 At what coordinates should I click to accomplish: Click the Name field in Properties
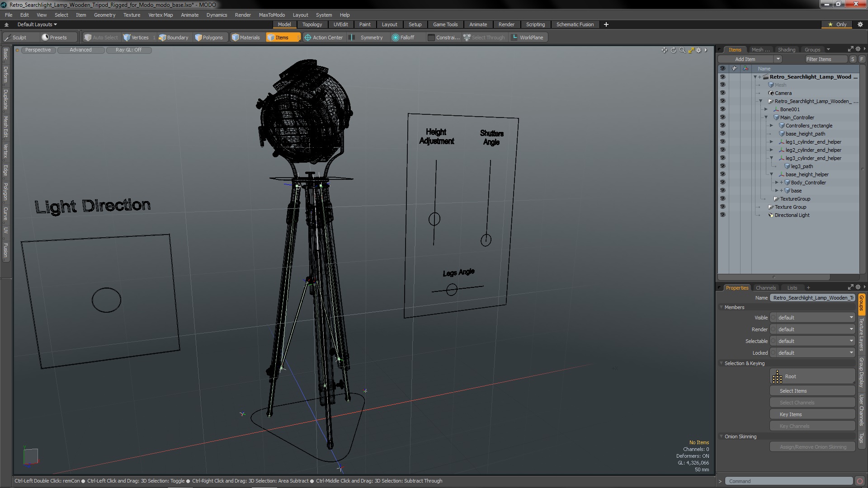[813, 298]
